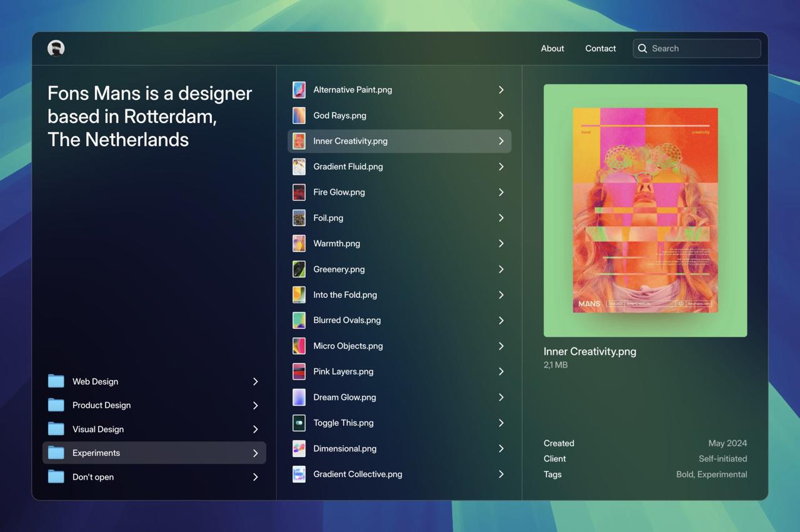The width and height of the screenshot is (800, 532).
Task: Click the profile avatar icon
Action: click(56, 48)
